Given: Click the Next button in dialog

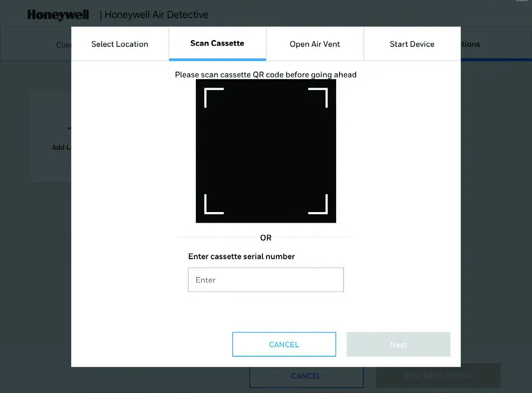Looking at the screenshot, I should 398,345.
